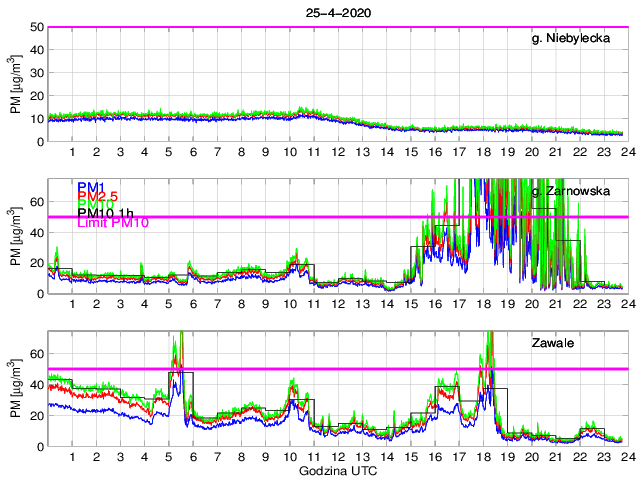Click the 50 tick on top panel y-axis
The width and height of the screenshot is (640, 480).
36,27
